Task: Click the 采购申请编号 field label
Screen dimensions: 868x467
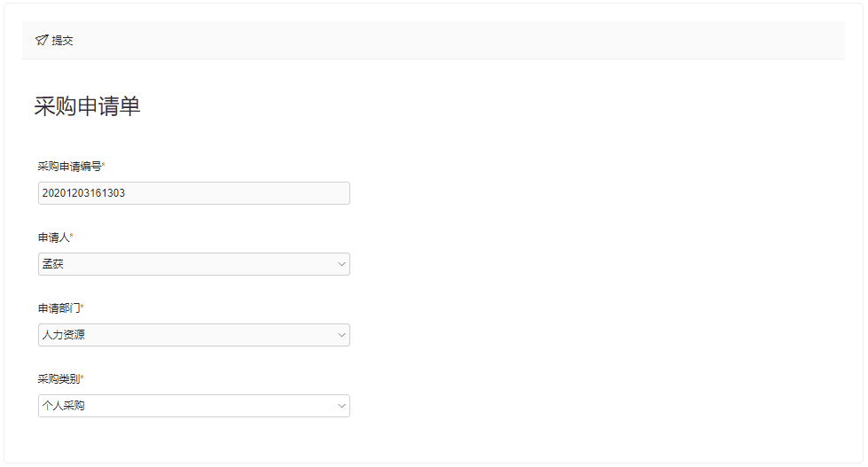Action: pyautogui.click(x=69, y=167)
